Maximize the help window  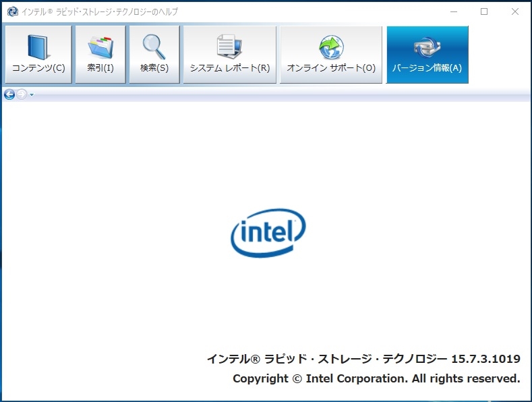click(x=484, y=11)
